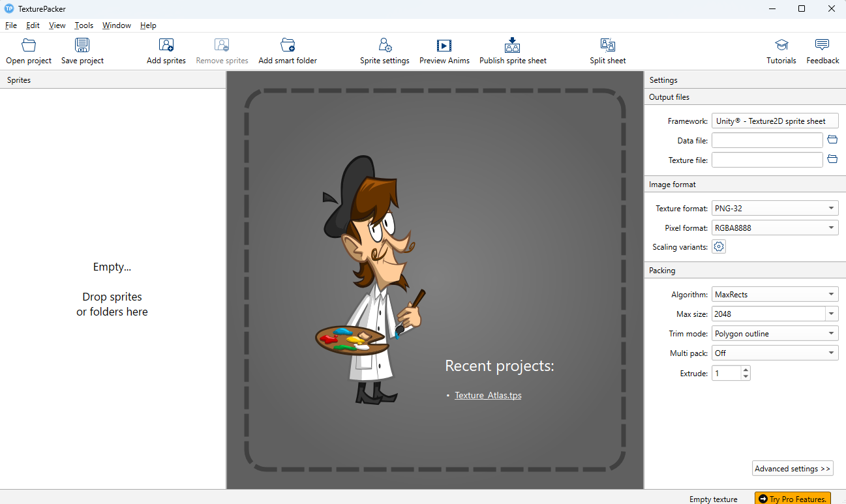The image size is (846, 504).
Task: Click the Open project toolbar icon
Action: (x=29, y=46)
